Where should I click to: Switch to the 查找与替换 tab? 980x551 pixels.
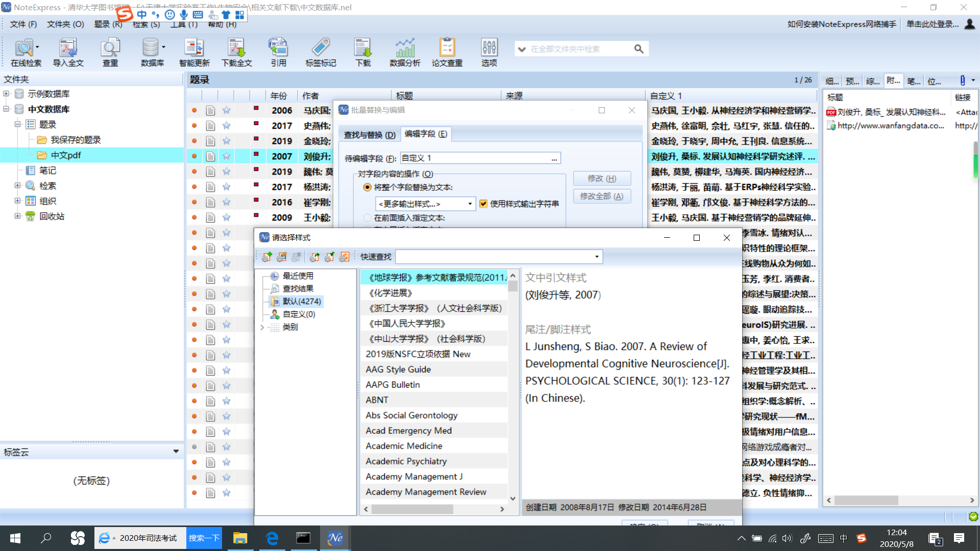pos(369,134)
